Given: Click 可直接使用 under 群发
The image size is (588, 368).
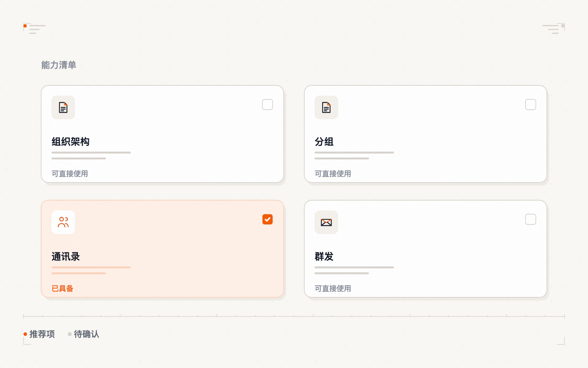Looking at the screenshot, I should tap(333, 289).
